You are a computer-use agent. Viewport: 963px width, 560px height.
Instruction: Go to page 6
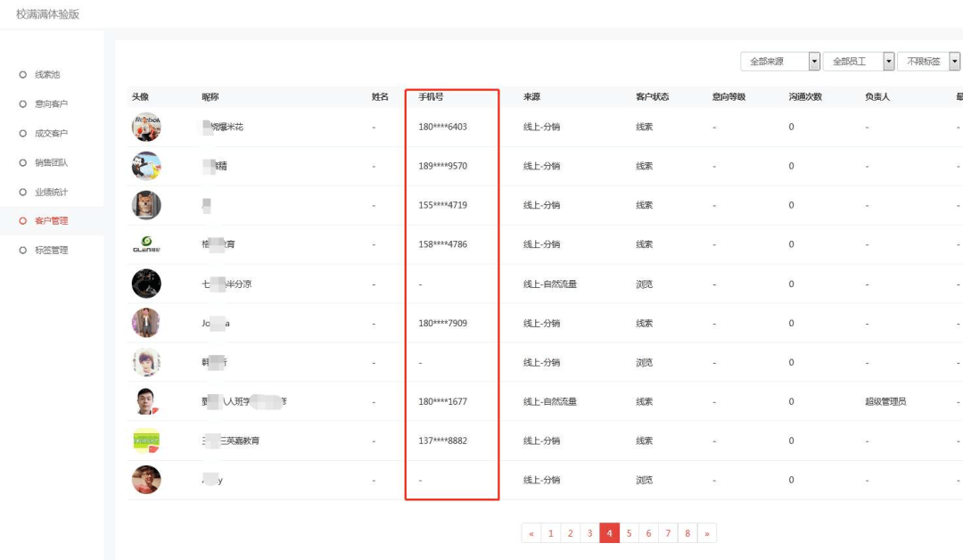coord(648,533)
